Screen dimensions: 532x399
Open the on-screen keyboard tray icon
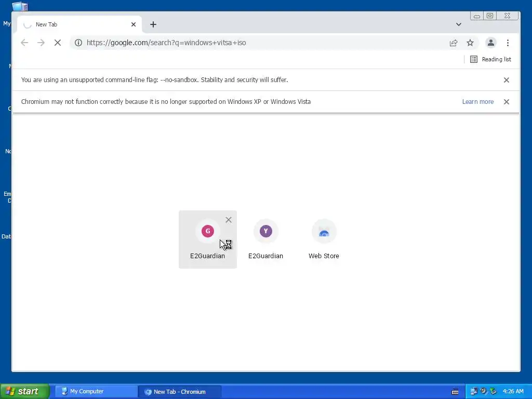pos(455,392)
